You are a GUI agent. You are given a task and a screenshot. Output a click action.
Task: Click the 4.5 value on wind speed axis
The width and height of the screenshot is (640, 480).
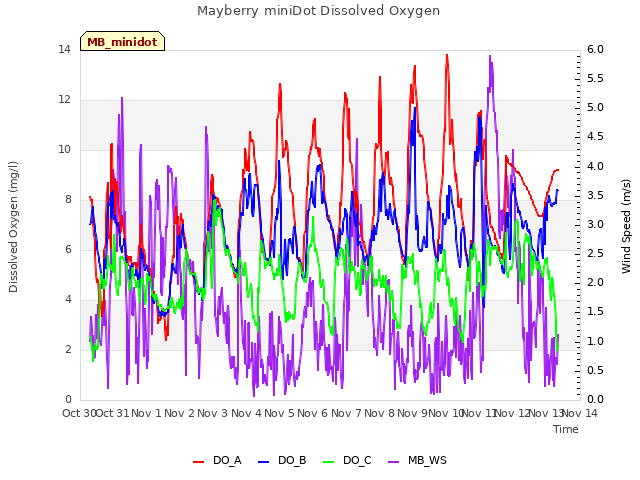click(595, 137)
